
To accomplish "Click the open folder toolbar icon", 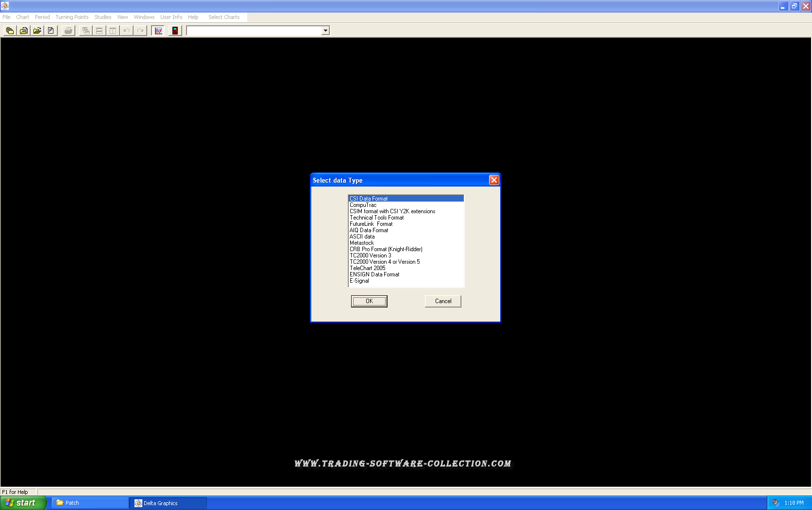I will (37, 31).
